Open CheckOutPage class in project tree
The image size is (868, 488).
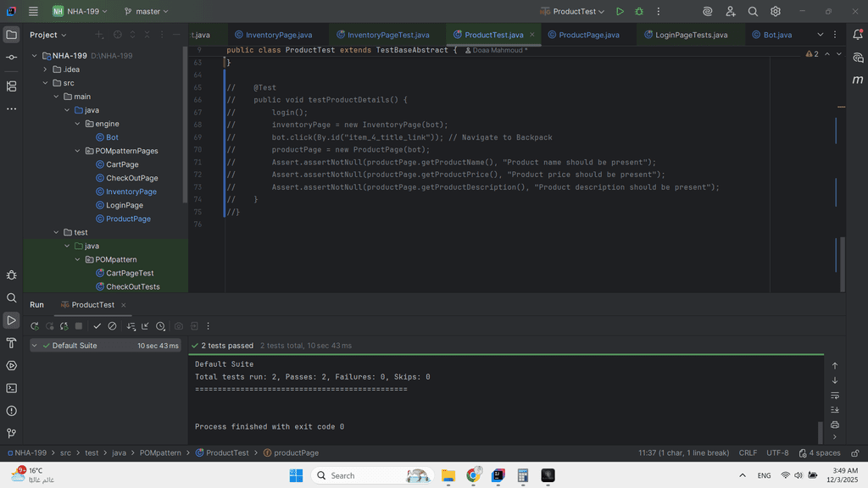[131, 178]
